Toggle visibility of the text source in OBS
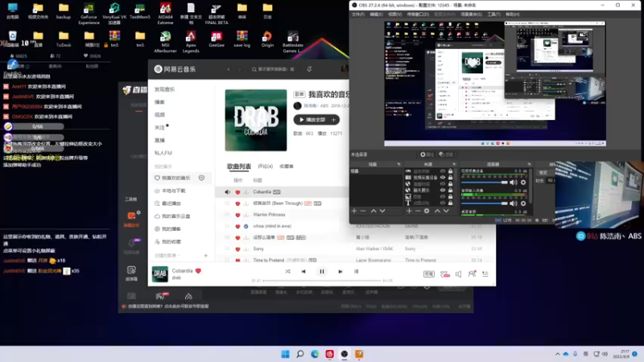Image resolution: width=644 pixels, height=362 pixels. [443, 203]
